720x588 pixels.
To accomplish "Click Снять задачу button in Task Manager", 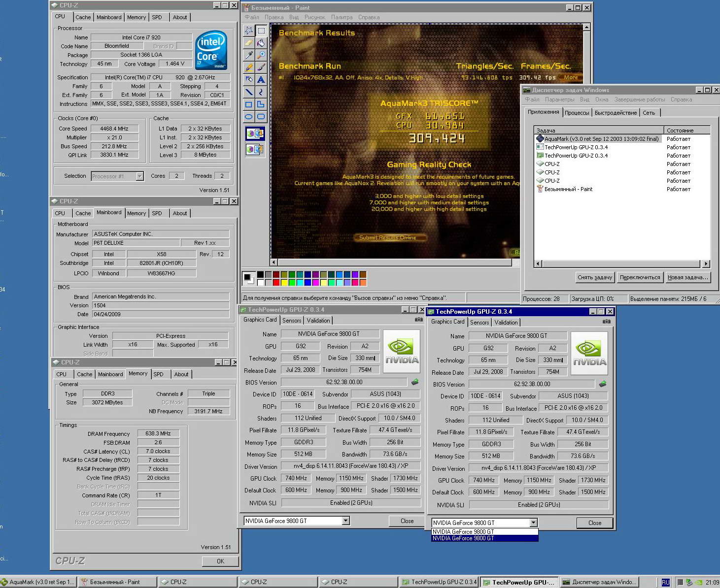I will tap(595, 277).
